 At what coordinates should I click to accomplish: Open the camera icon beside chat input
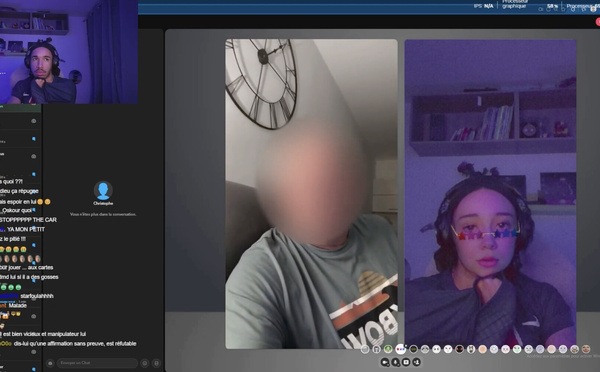(x=50, y=363)
